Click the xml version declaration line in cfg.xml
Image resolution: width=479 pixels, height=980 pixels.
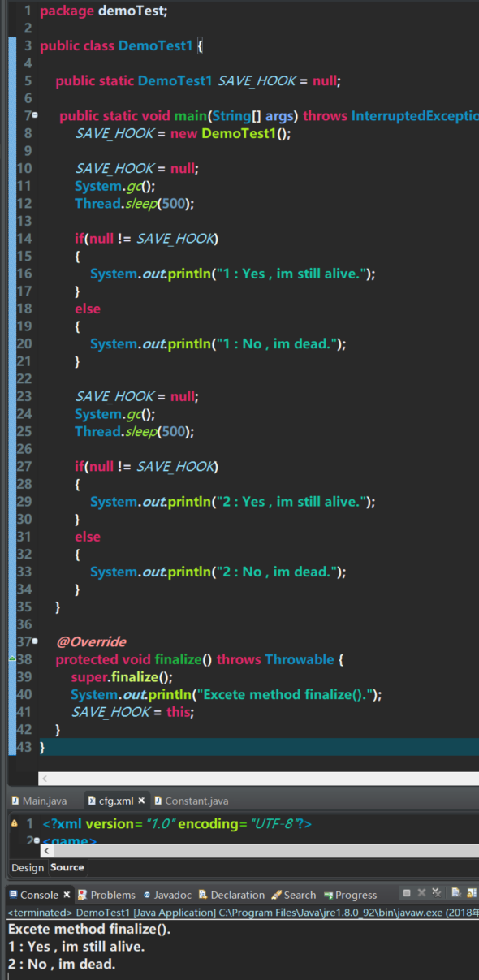coord(177,824)
